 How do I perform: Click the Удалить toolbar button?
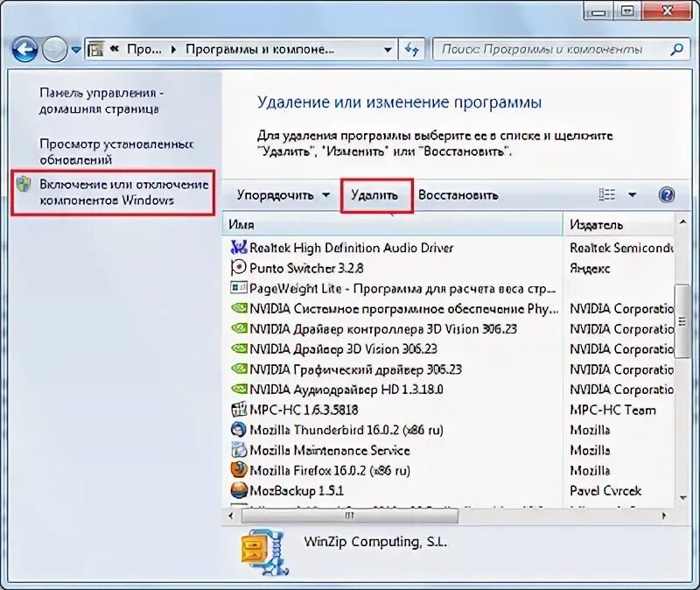pos(374,195)
